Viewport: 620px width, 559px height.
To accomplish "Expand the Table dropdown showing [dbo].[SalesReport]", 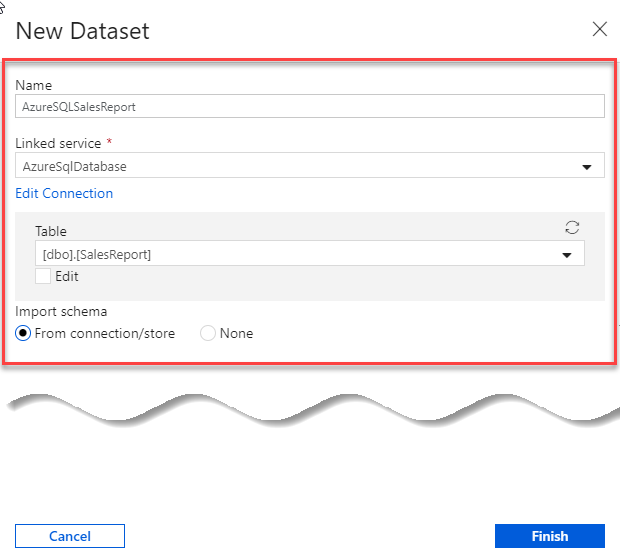I will point(310,253).
